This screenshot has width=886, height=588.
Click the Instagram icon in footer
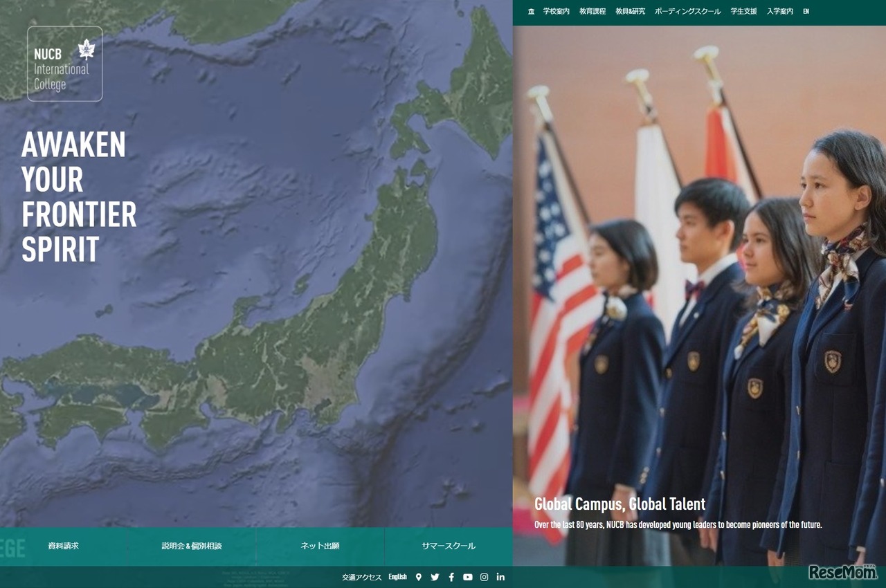tap(485, 577)
